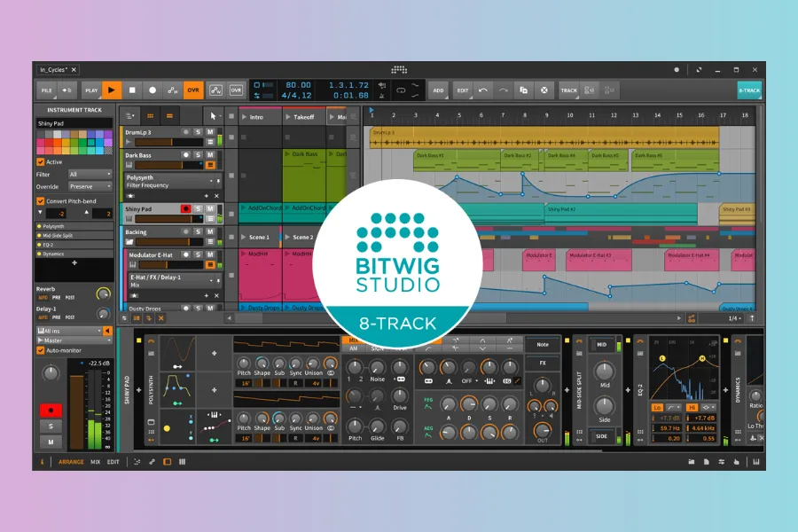Click the ADD button in toolbar

[438, 90]
